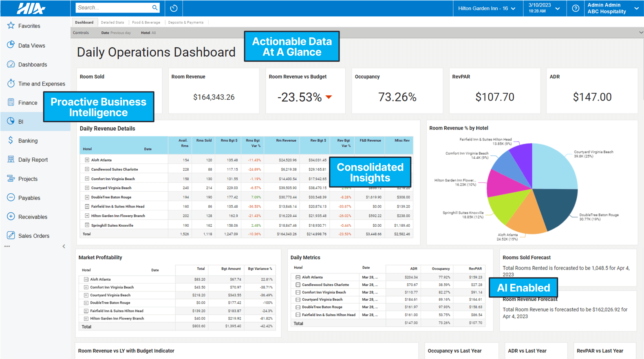The image size is (644, 359).
Task: Collapse the sidebar with left chevron
Action: coord(64,246)
